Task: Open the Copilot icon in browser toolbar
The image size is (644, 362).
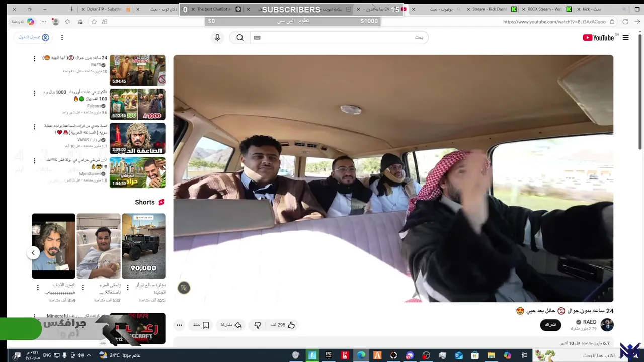Action: (31, 22)
